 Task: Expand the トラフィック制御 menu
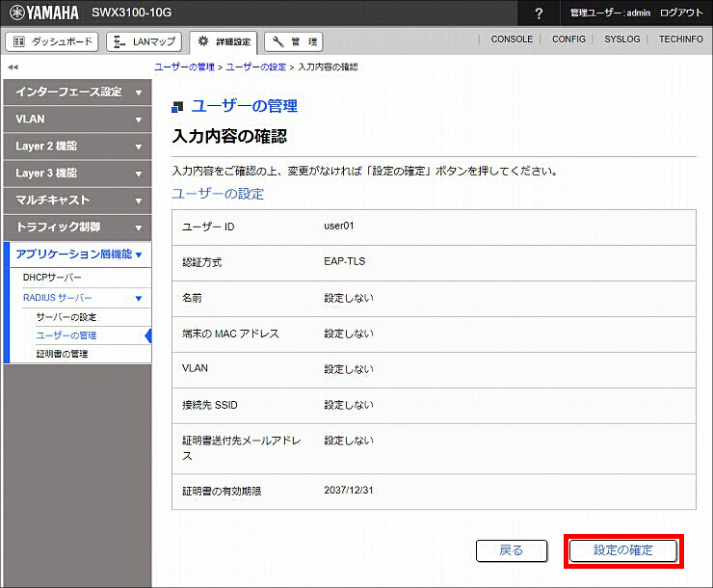pos(77,227)
